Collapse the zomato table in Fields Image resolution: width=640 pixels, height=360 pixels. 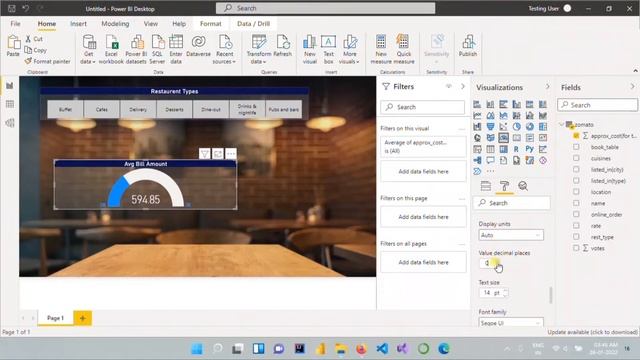[562, 124]
